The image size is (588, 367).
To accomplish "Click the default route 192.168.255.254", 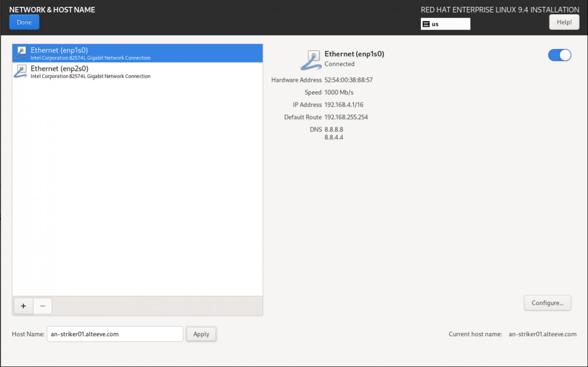I will 346,117.
